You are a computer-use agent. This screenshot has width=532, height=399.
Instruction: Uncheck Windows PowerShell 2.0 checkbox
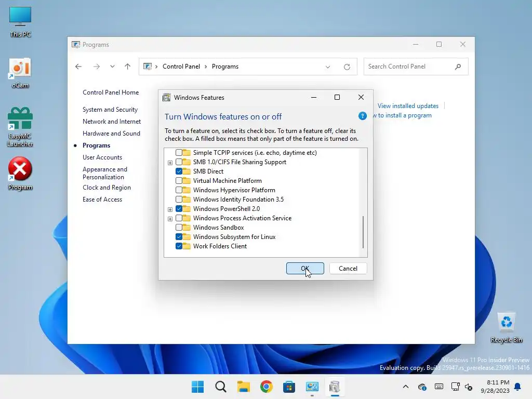click(179, 209)
